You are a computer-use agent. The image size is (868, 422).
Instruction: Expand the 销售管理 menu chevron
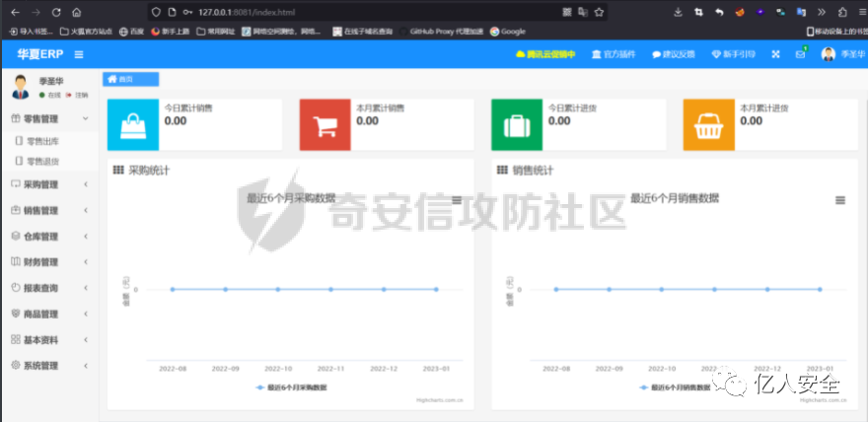click(86, 210)
